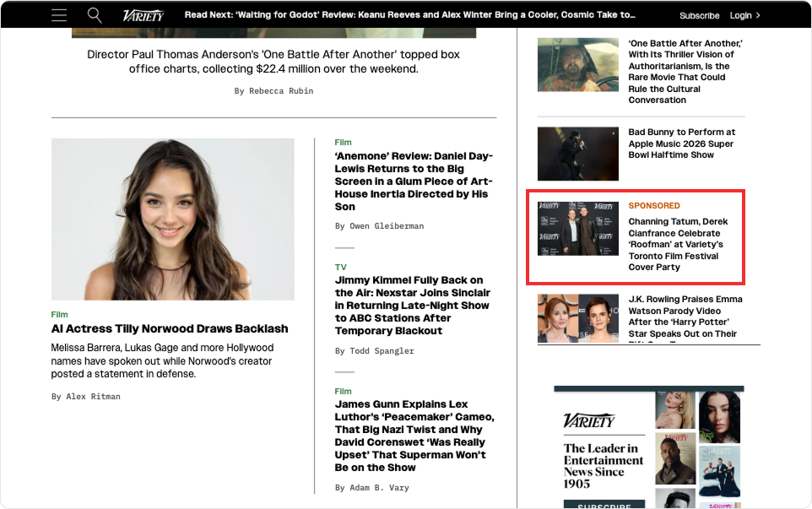Image resolution: width=812 pixels, height=509 pixels.
Task: Open the sponsored Channing Tatum Roofman article
Action: click(678, 244)
